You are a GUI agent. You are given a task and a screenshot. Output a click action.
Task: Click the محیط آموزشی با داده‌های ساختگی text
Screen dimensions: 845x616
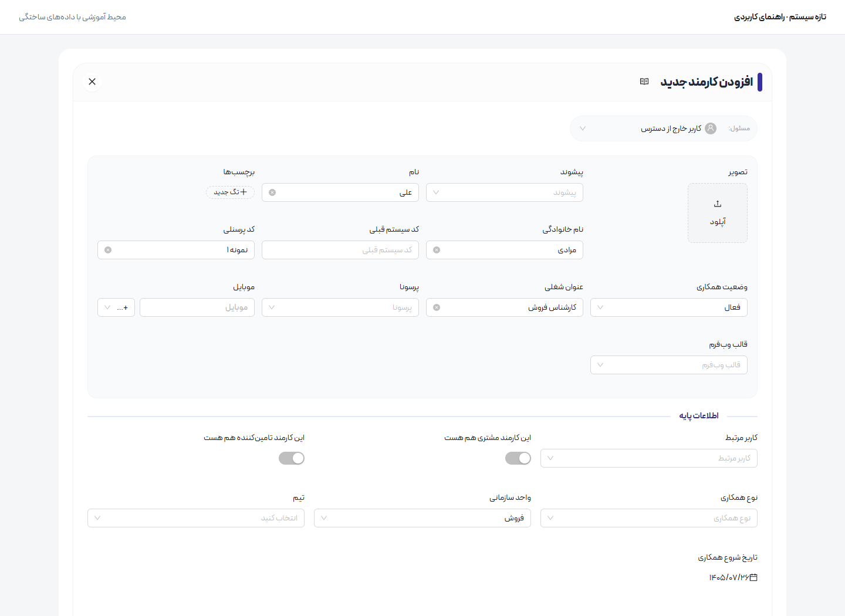coord(72,17)
